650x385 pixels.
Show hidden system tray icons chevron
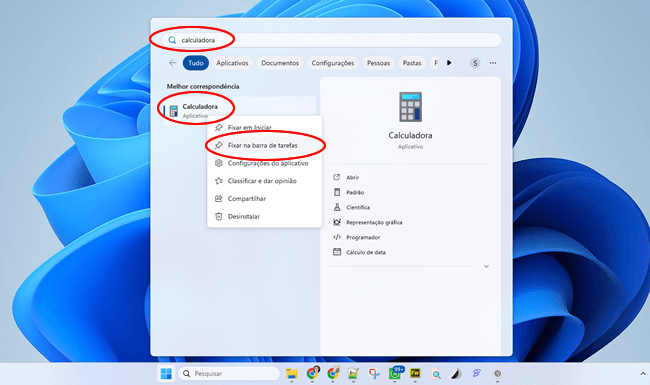click(x=643, y=373)
